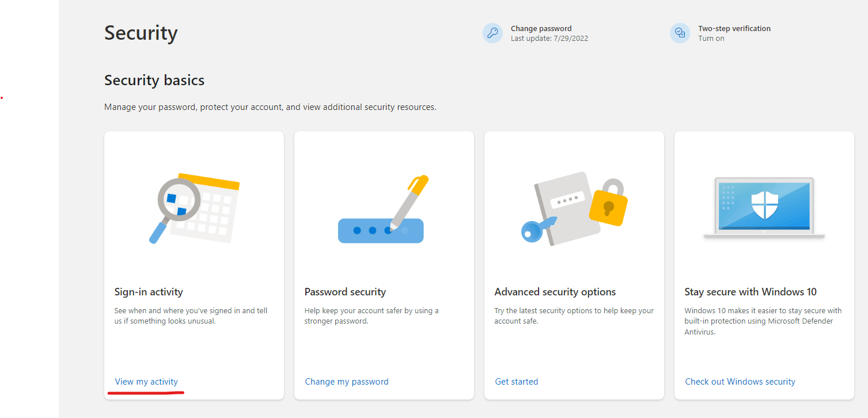868x418 pixels.
Task: Click the Advanced security options card title
Action: (555, 292)
